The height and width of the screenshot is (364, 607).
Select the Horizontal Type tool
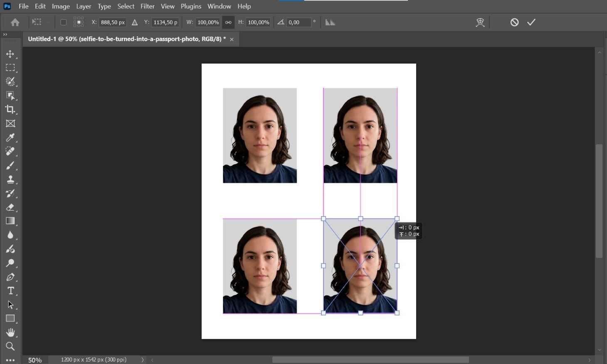(x=10, y=290)
